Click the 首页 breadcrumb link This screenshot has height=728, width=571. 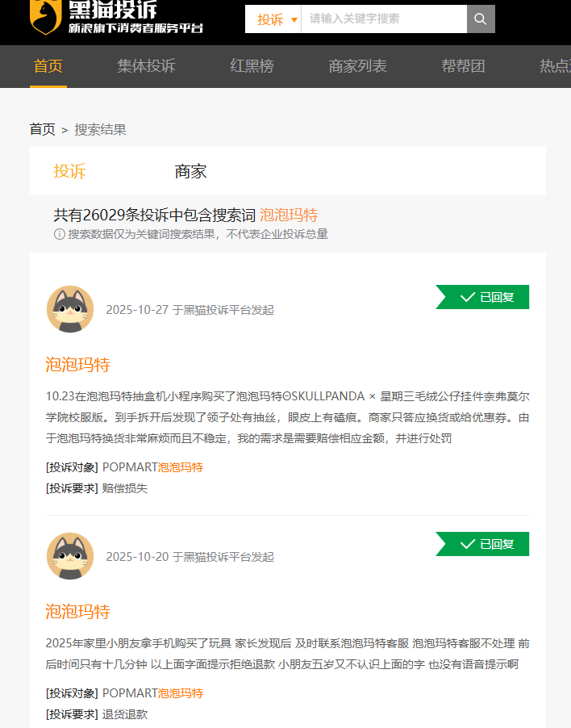pos(43,129)
